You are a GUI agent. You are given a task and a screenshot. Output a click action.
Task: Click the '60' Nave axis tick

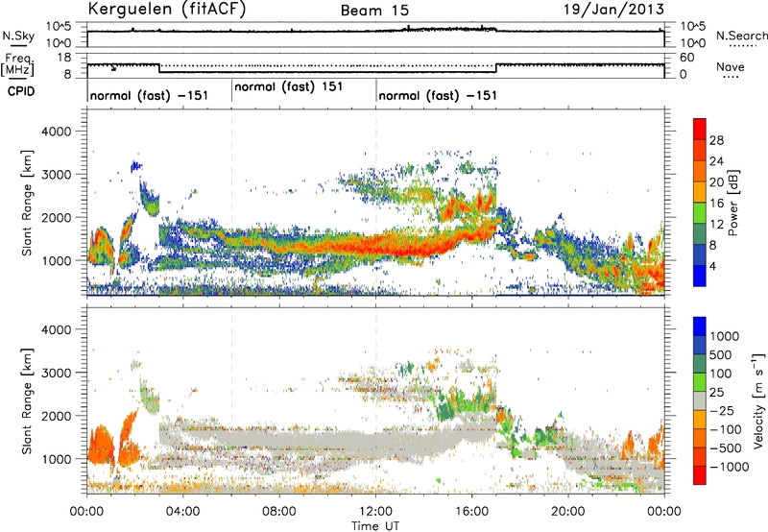tap(687, 58)
